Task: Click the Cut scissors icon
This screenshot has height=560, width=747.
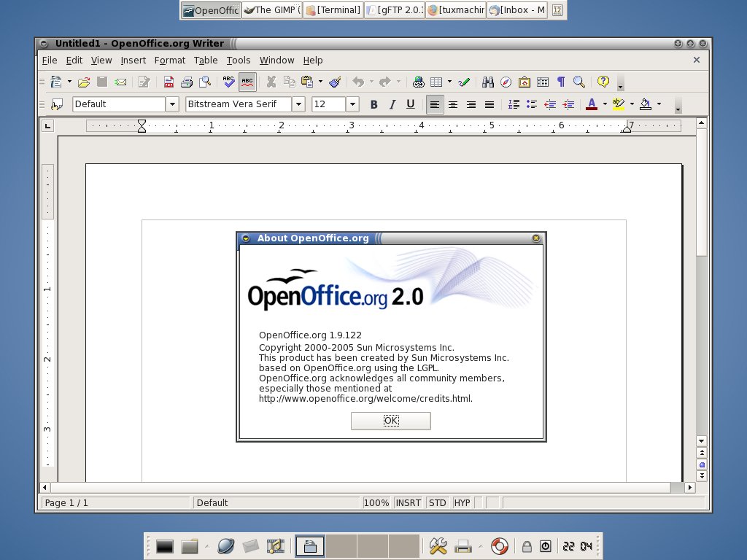Action: pyautogui.click(x=271, y=82)
